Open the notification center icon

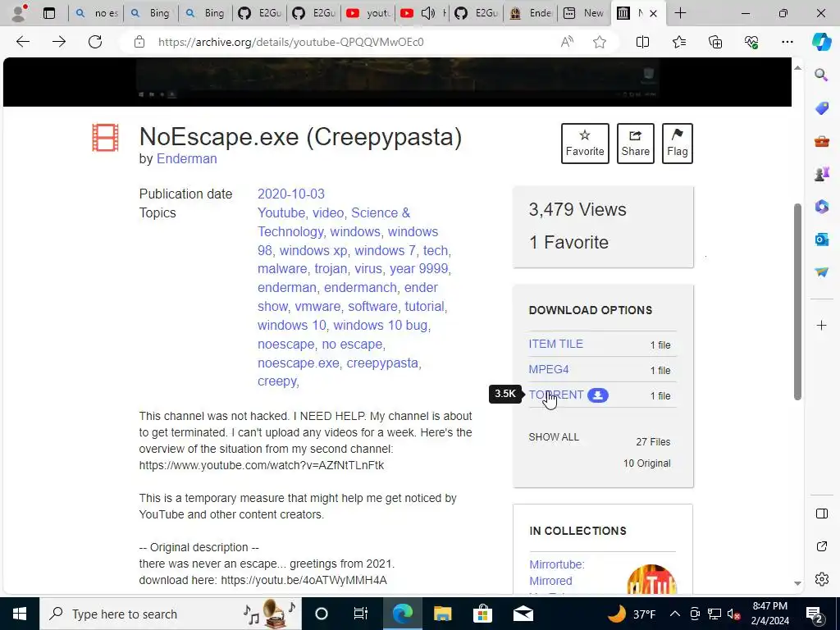(815, 614)
